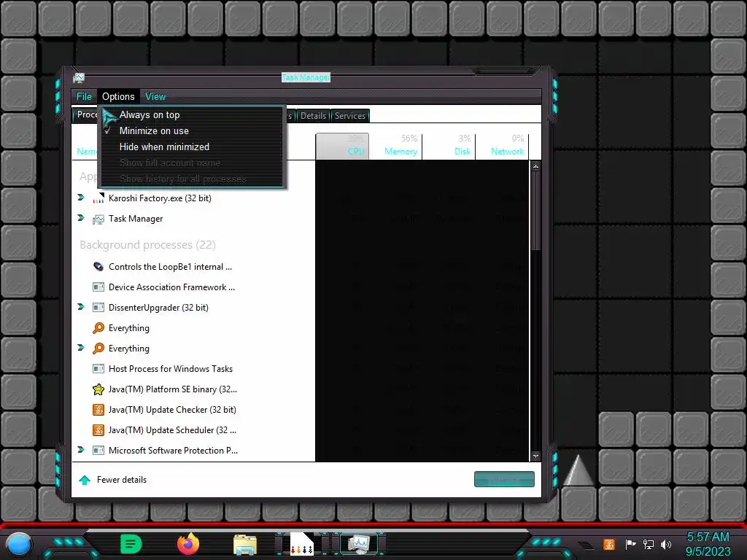Click the Java Platform SE binary star icon
The height and width of the screenshot is (560, 747).
pyautogui.click(x=98, y=389)
